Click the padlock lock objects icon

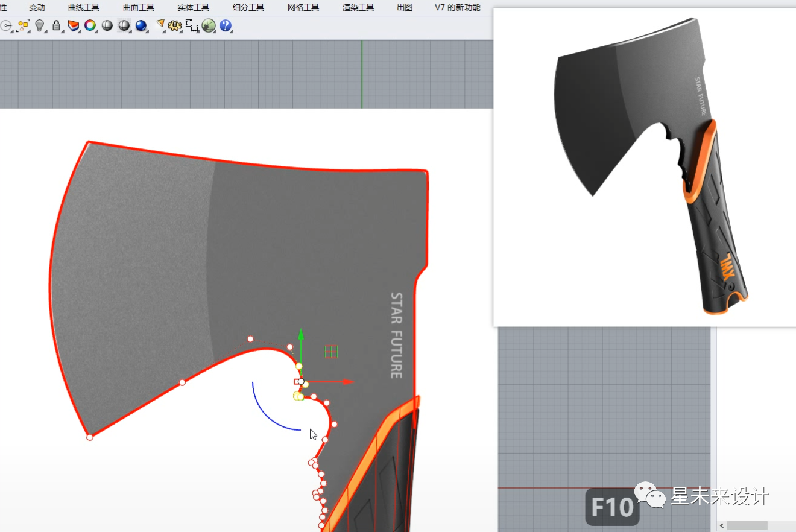coord(57,25)
